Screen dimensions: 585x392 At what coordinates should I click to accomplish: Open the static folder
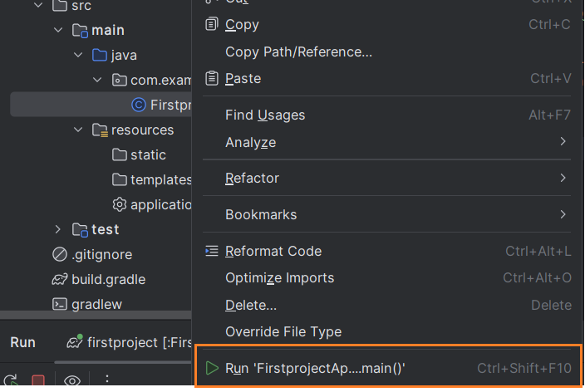point(148,154)
